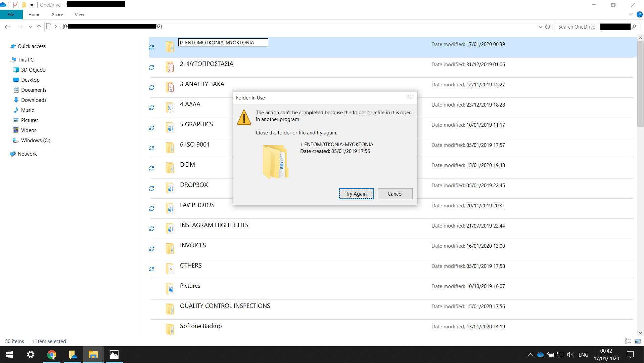
Task: Refresh the current folder view
Action: pos(548,27)
